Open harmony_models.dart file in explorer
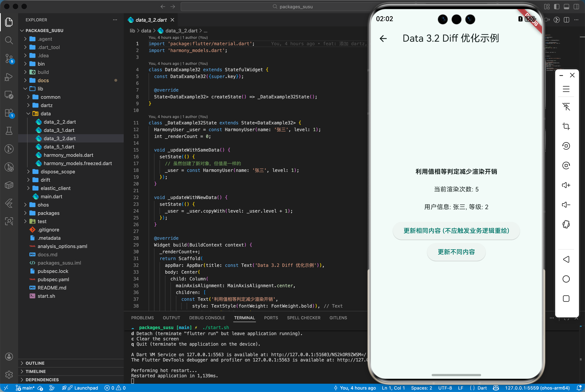The image size is (585, 392). 68,155
